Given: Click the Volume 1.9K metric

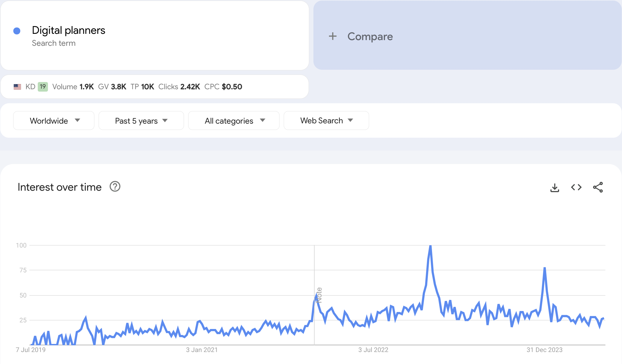Looking at the screenshot, I should [73, 87].
